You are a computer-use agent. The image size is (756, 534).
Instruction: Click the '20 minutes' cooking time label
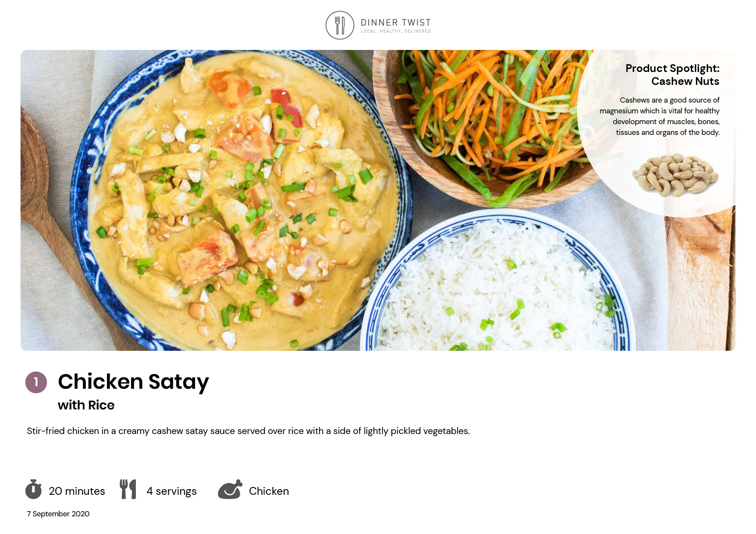[77, 491]
